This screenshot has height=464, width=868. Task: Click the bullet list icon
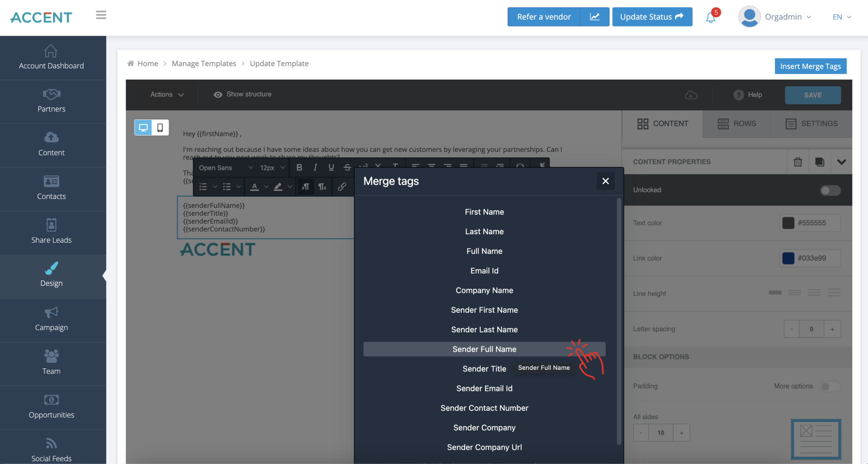pos(227,187)
